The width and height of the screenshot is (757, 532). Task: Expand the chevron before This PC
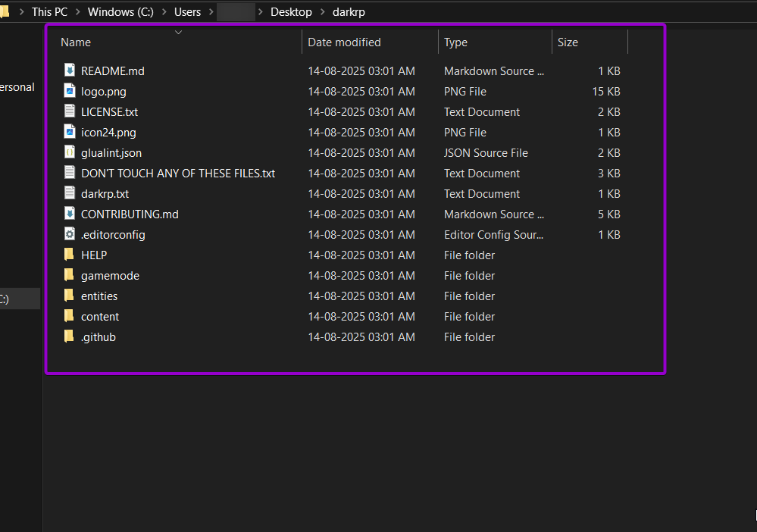tap(22, 11)
